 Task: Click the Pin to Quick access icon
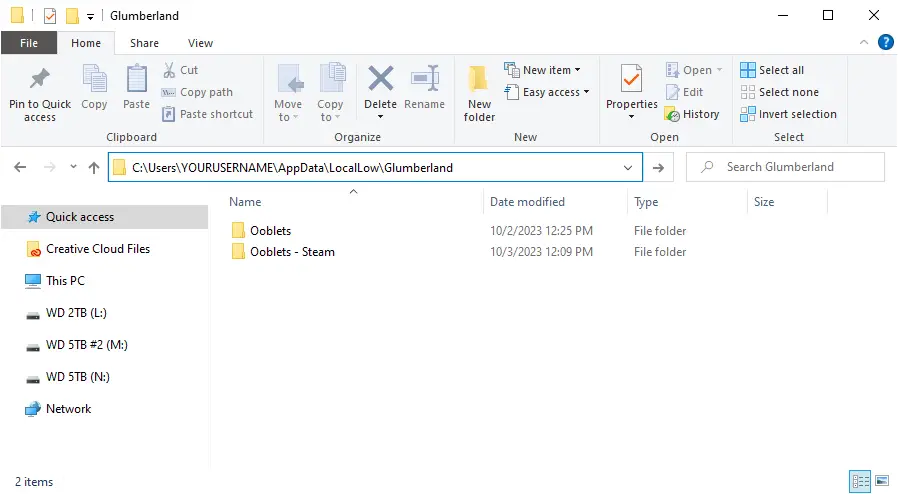coord(40,79)
